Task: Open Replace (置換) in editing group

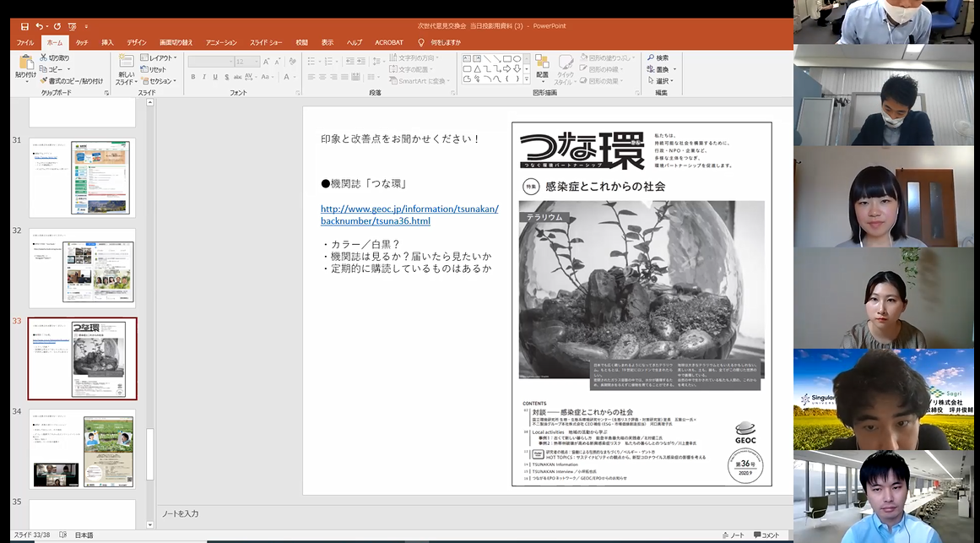Action: click(661, 69)
